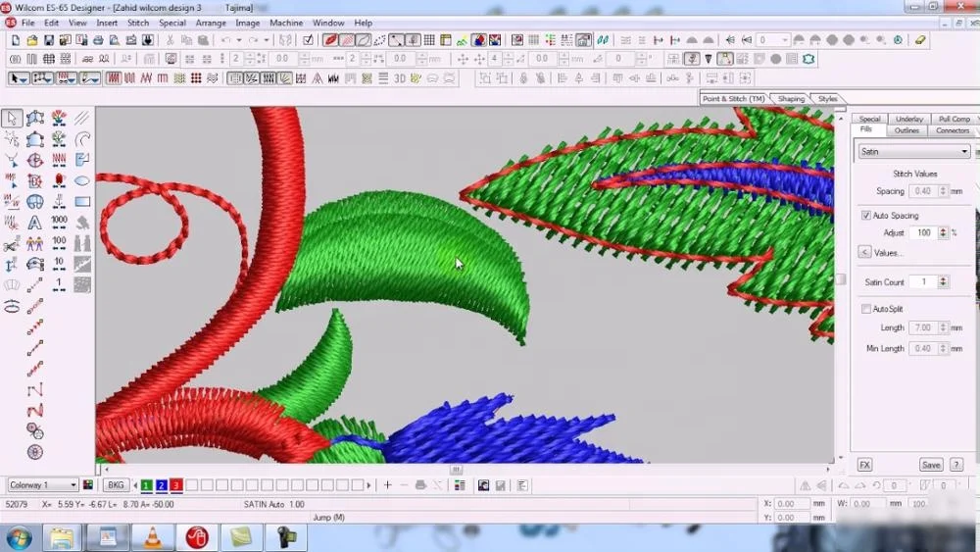Screen dimensions: 980x552
Task: Click the 3D stitch effect icon
Action: pos(400,78)
